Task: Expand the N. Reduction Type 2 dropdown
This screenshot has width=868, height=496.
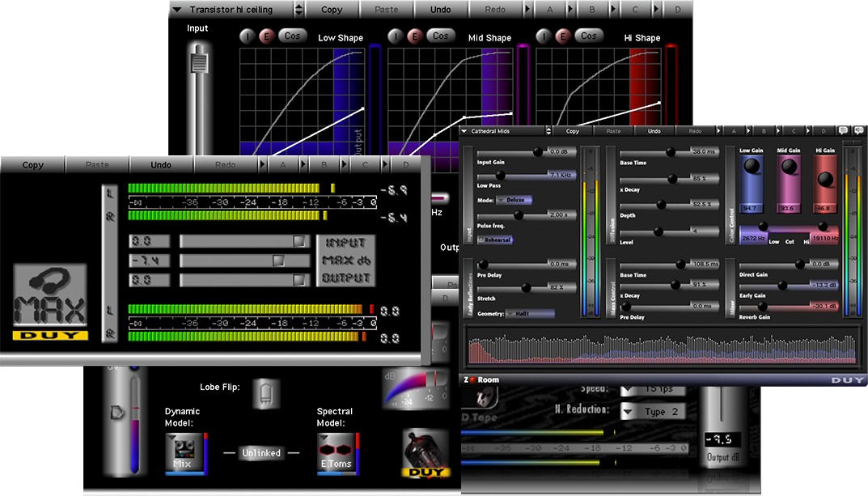Action: tap(654, 412)
